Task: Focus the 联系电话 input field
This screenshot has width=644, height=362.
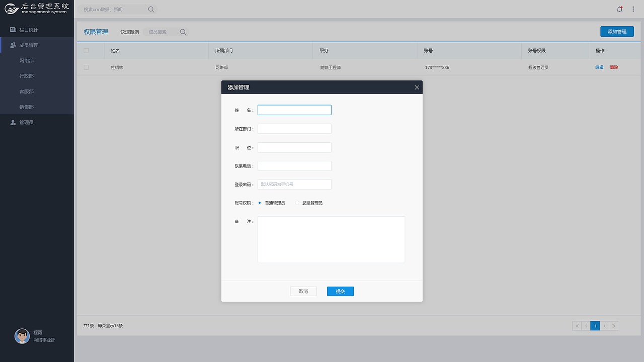Action: (x=294, y=166)
